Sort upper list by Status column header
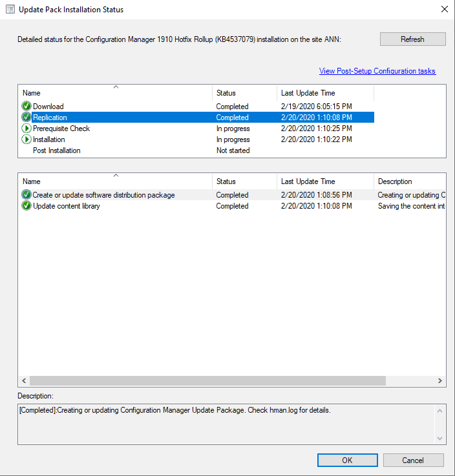This screenshot has width=455, height=476. pos(244,93)
